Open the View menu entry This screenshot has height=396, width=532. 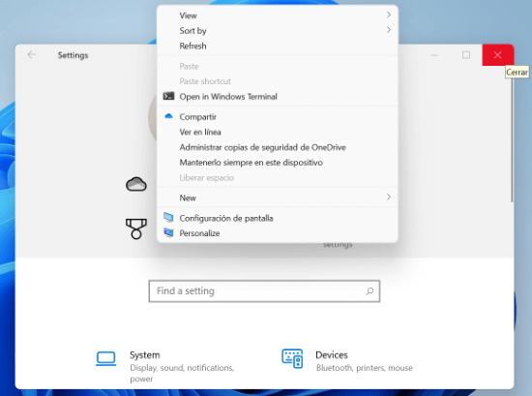pyautogui.click(x=278, y=15)
